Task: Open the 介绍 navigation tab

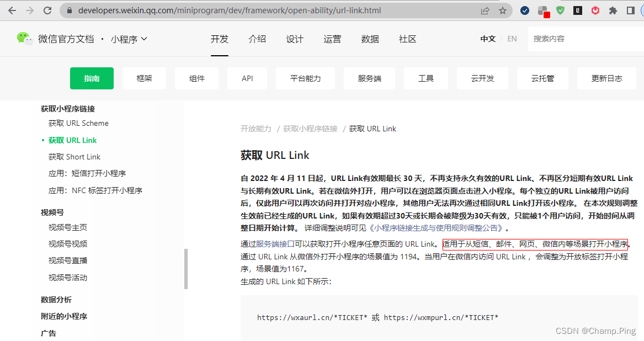Action: [257, 39]
